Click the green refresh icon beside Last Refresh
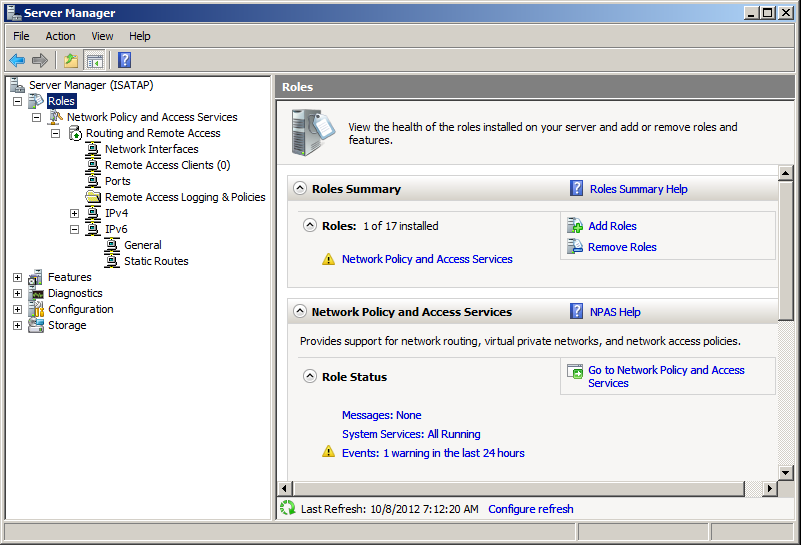The height and width of the screenshot is (545, 801). pos(288,508)
